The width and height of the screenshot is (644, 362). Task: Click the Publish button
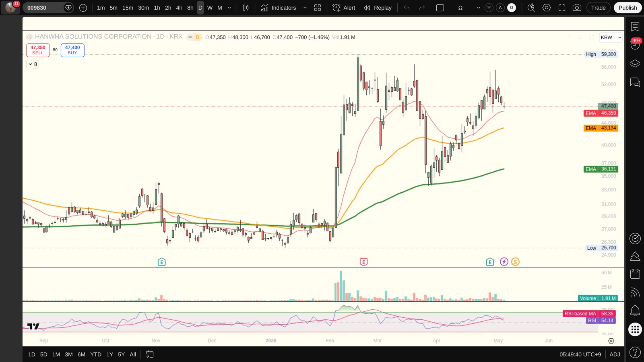point(628,8)
